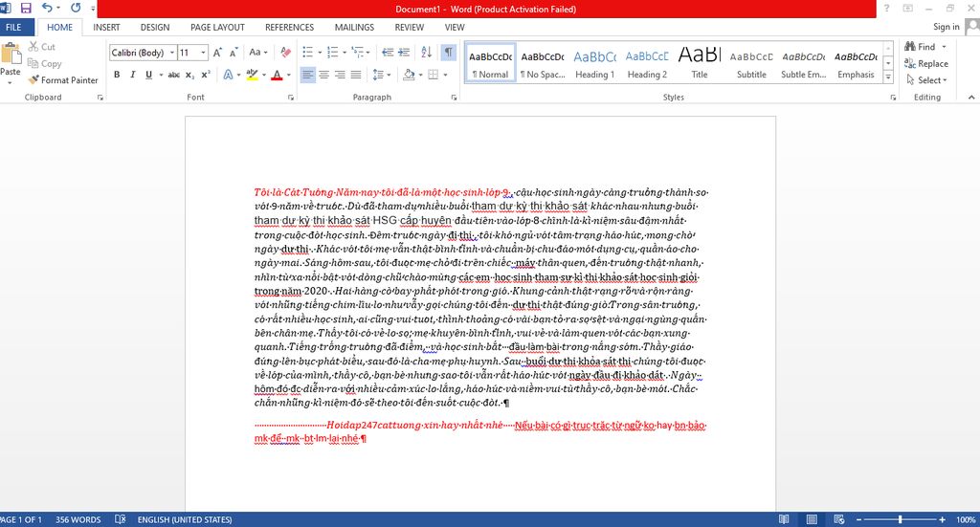
Task: Toggle Print Layout view
Action: tap(812, 519)
